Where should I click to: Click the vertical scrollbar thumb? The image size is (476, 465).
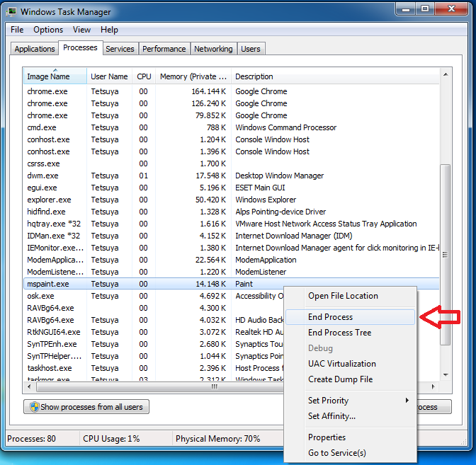click(445, 255)
